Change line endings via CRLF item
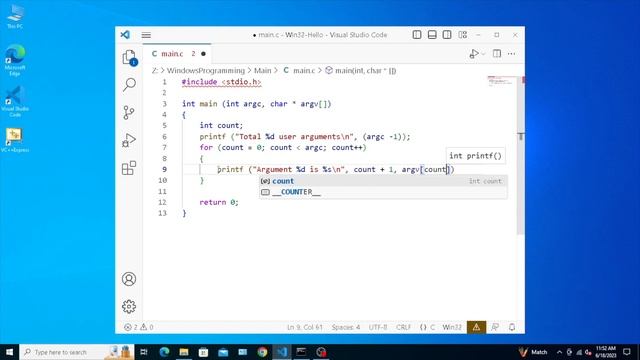Screen dimensions: 640x360 tap(403, 327)
